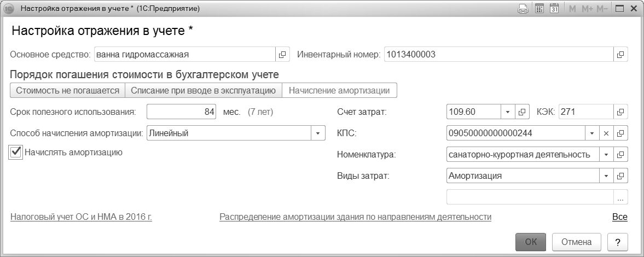This screenshot has width=644, height=257.
Task: Click open icon beside КЭК field
Action: (620, 112)
